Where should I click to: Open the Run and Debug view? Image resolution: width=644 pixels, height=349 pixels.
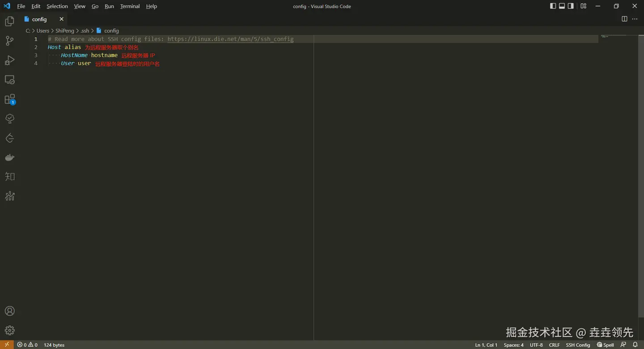click(x=9, y=60)
